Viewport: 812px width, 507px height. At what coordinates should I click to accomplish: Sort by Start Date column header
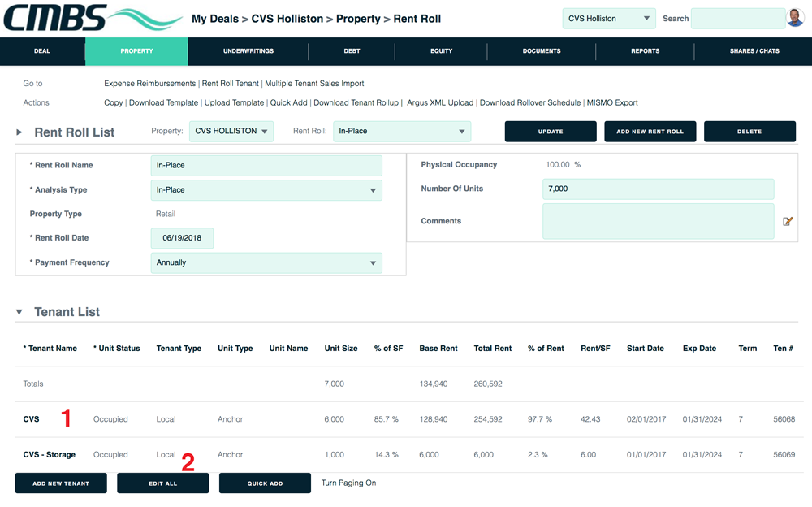click(x=646, y=349)
